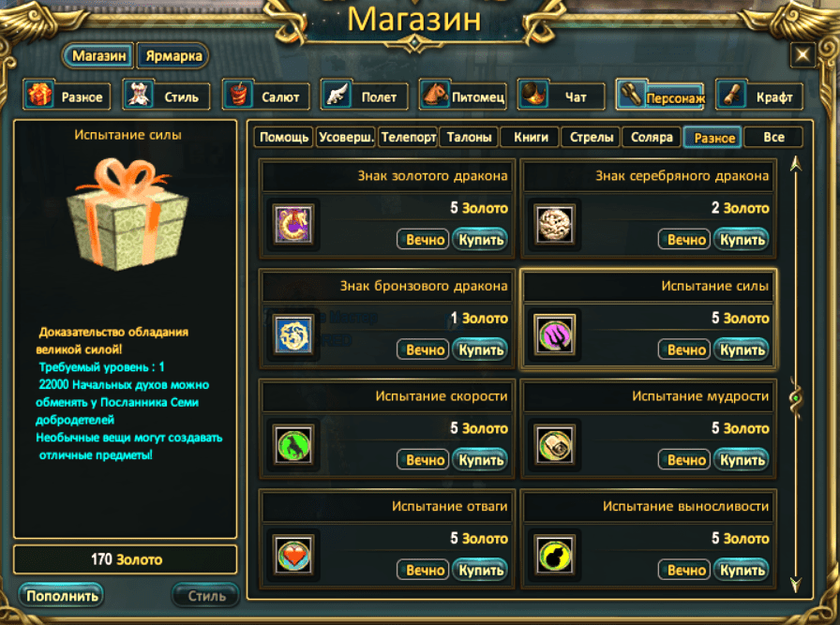Viewport: 840px width, 625px height.
Task: Click the silver dragon sign item icon
Action: click(x=554, y=224)
